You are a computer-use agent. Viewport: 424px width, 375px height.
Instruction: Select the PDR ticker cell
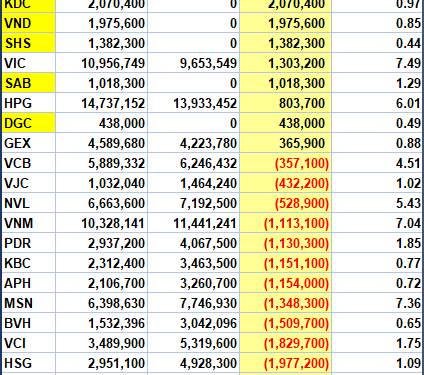[x=29, y=243]
